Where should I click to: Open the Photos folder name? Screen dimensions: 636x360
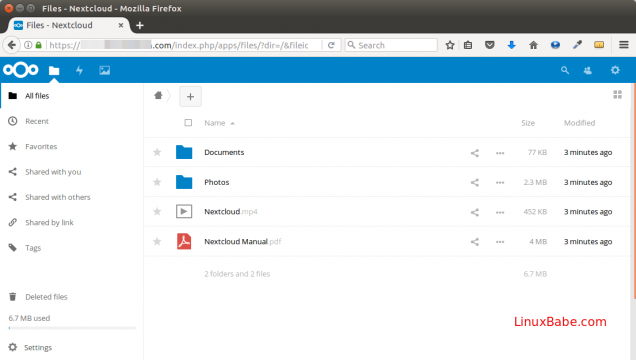pyautogui.click(x=217, y=182)
